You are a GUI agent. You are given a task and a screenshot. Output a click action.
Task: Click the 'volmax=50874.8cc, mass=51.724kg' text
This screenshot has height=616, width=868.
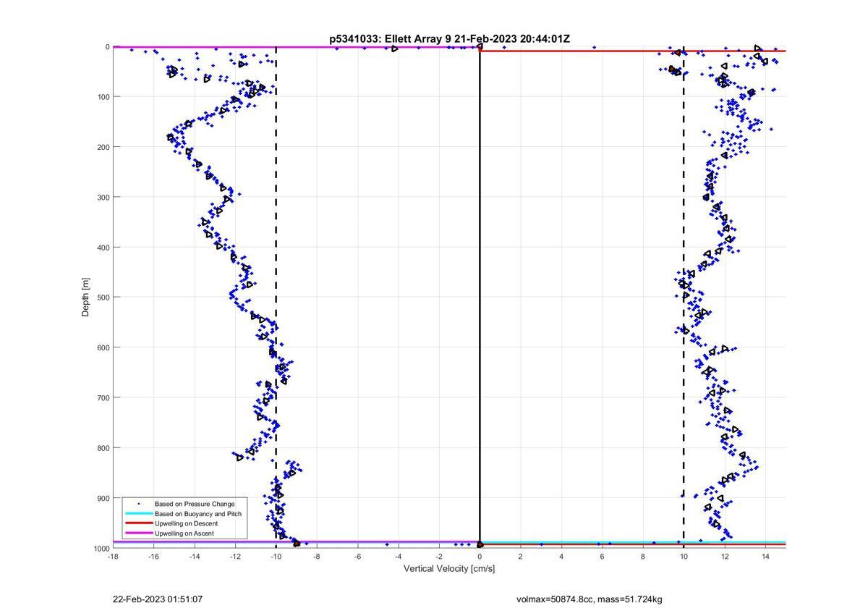590,599
